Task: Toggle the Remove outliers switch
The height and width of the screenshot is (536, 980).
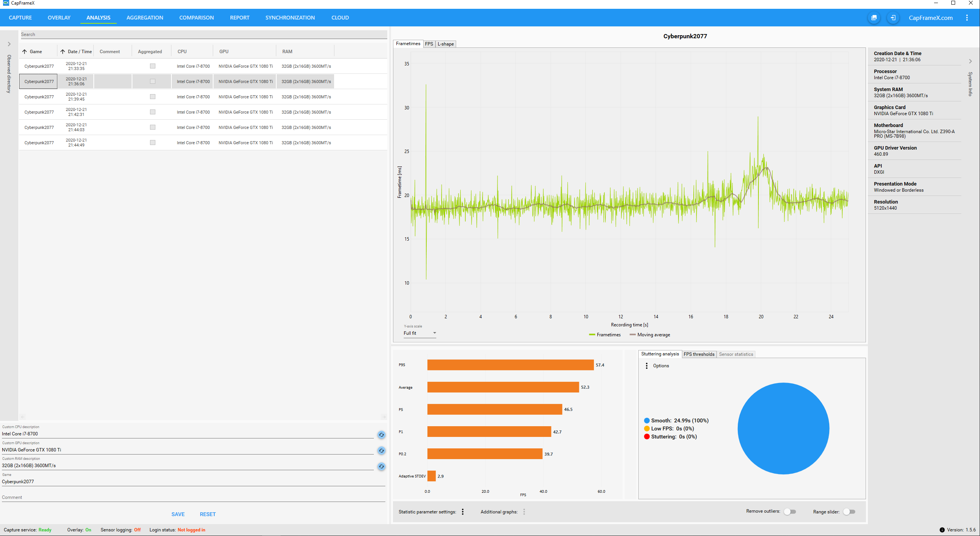Action: (790, 512)
